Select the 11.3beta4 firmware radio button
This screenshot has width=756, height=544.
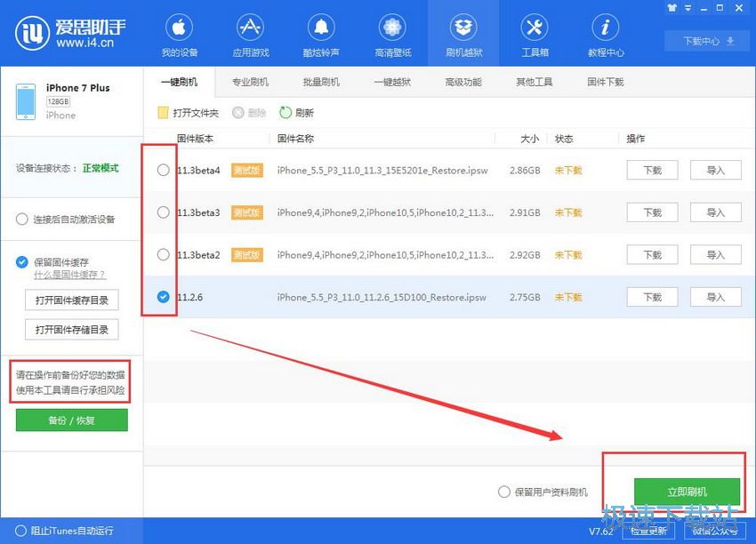[164, 170]
